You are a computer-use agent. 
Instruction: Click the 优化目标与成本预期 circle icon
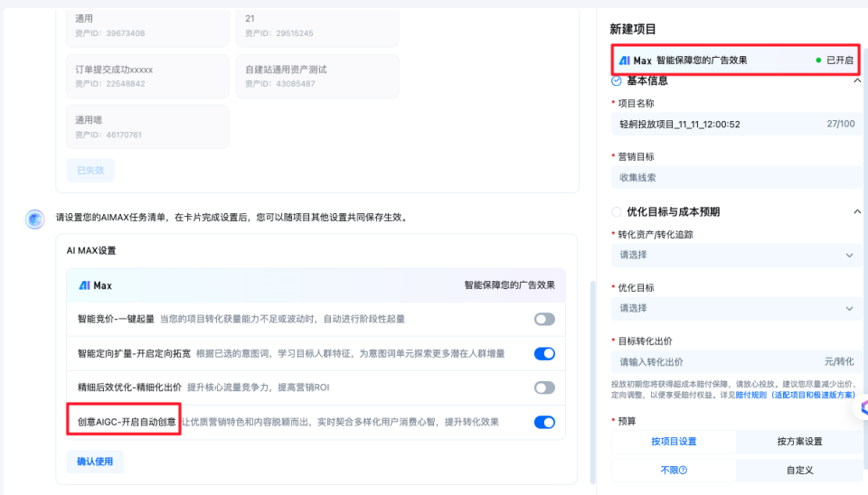(x=616, y=212)
